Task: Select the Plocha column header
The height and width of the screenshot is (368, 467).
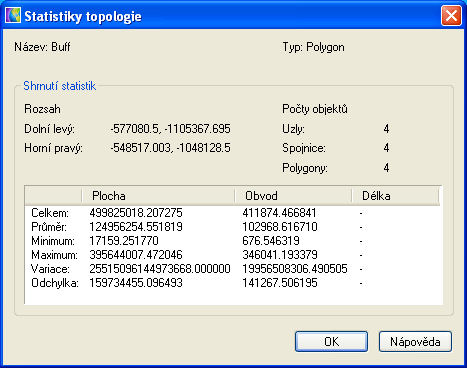Action: pyautogui.click(x=158, y=196)
